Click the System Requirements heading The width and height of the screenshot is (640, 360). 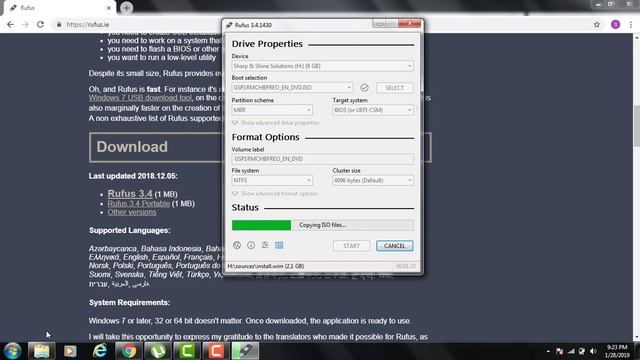pos(129,302)
